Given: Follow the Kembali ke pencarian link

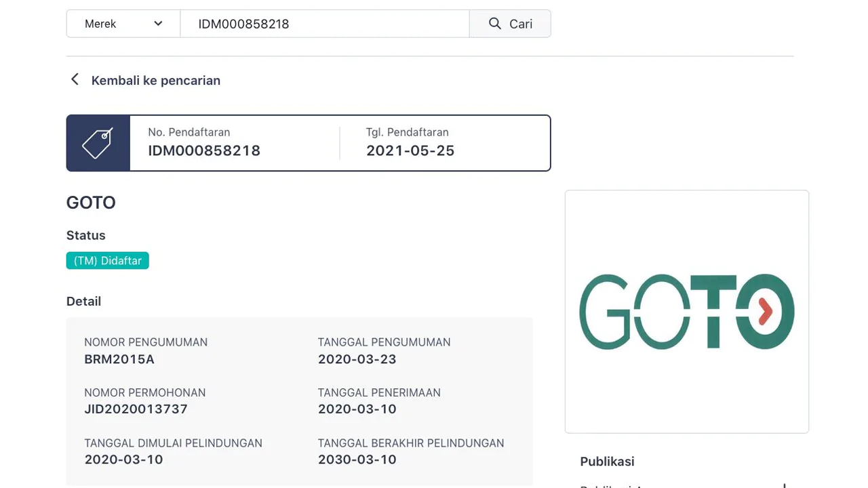Looking at the screenshot, I should point(156,81).
